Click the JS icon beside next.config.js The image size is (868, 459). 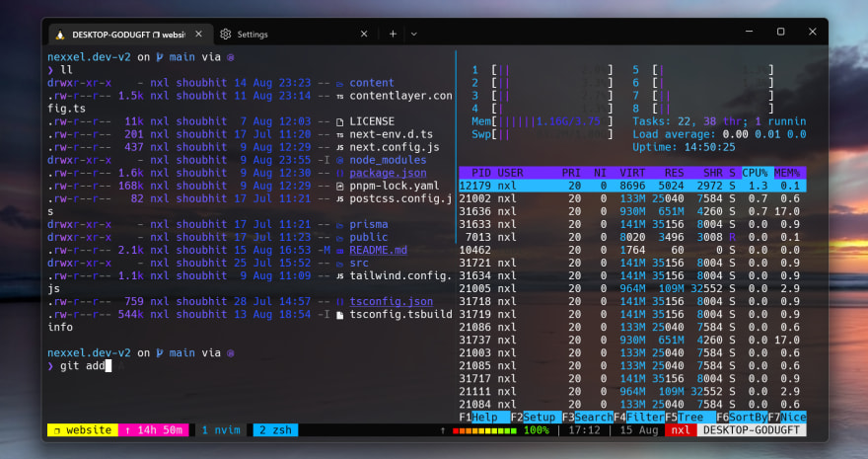pos(339,147)
